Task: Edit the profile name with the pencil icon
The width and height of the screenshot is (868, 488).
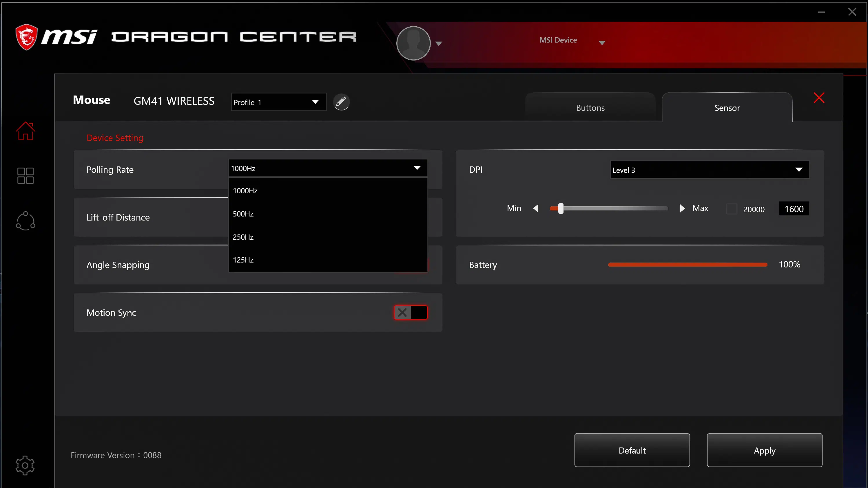Action: coord(341,102)
